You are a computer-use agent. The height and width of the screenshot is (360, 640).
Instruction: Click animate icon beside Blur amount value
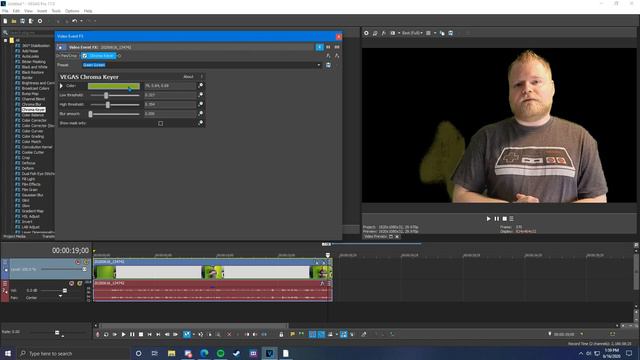pos(200,113)
